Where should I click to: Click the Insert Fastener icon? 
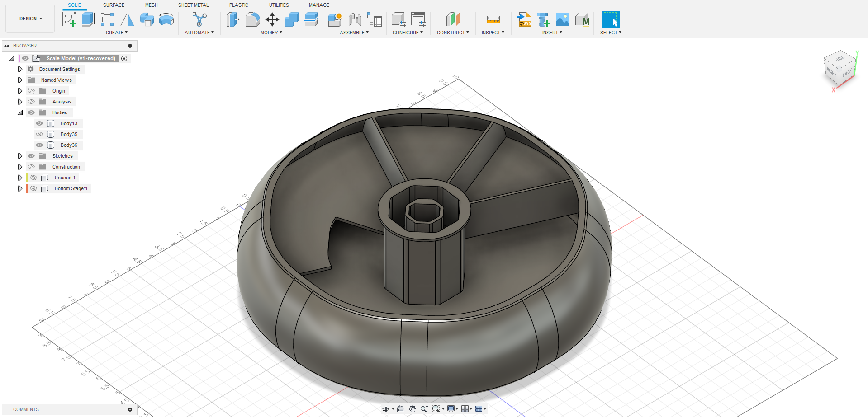pos(543,19)
